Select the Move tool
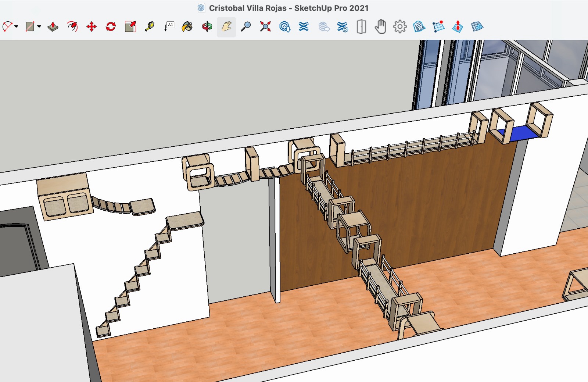Image resolution: width=588 pixels, height=382 pixels. (x=92, y=26)
